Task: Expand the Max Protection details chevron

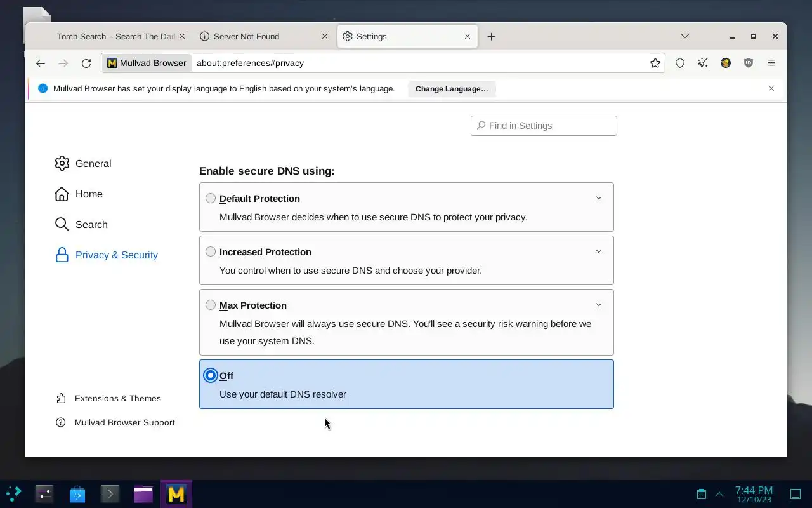Action: (598, 305)
